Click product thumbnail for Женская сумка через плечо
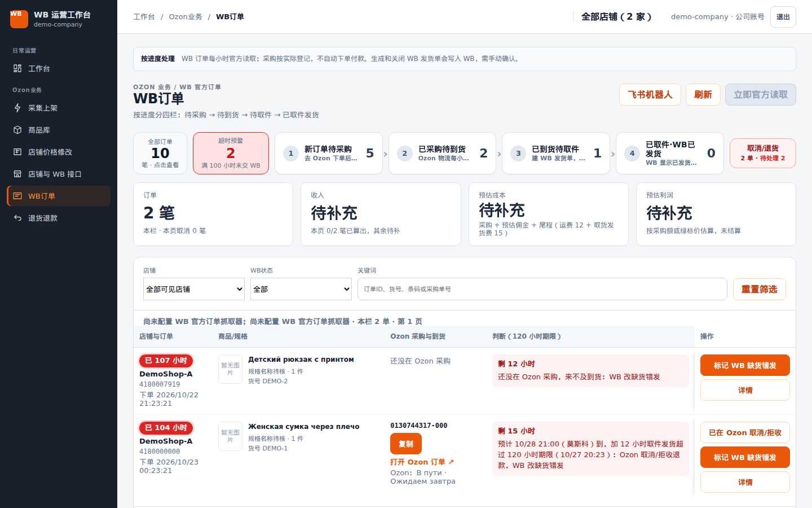 click(x=230, y=436)
